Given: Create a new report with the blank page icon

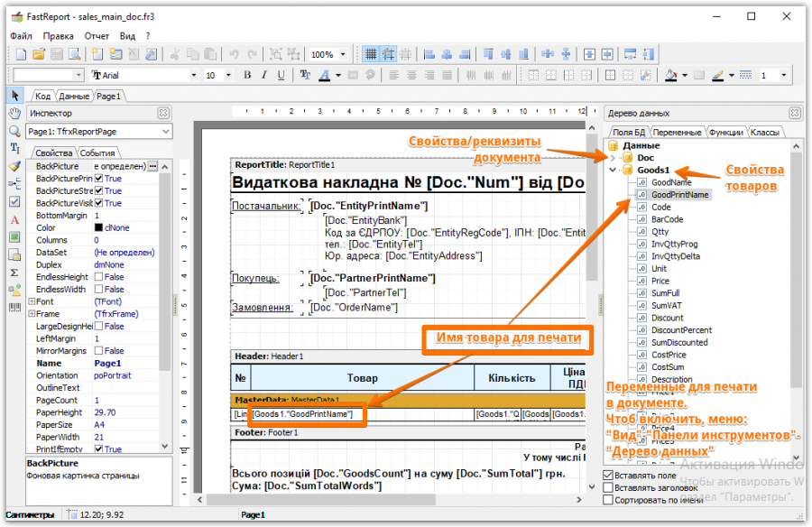Looking at the screenshot, I should tap(22, 54).
